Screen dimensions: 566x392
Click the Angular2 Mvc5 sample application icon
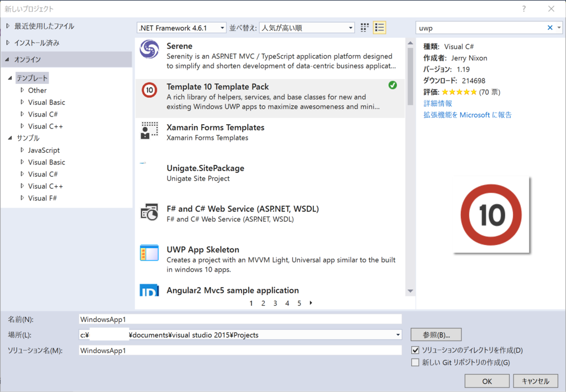pyautogui.click(x=149, y=290)
